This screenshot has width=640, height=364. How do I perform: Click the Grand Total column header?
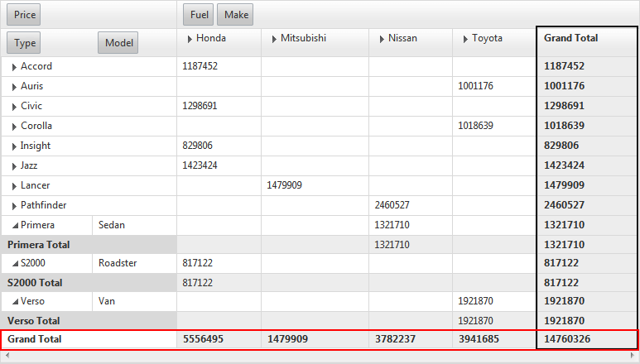click(587, 42)
